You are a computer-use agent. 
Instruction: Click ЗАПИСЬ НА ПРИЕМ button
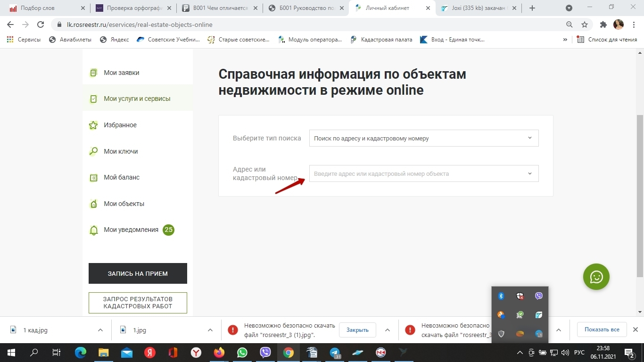point(138,273)
